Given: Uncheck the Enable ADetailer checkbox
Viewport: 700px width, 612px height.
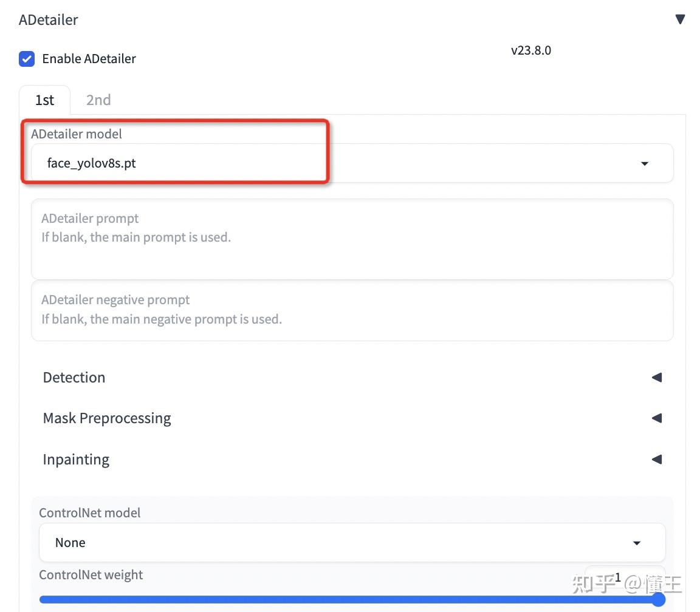Looking at the screenshot, I should point(27,59).
